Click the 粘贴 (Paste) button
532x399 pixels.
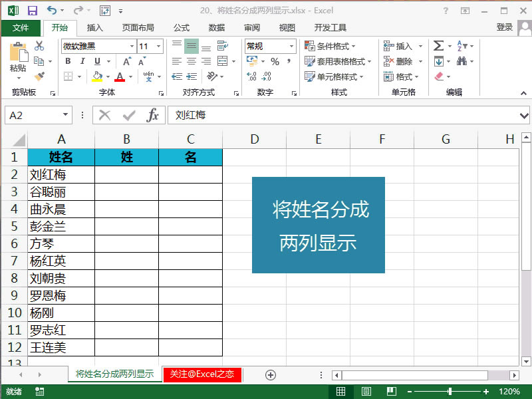click(19, 60)
